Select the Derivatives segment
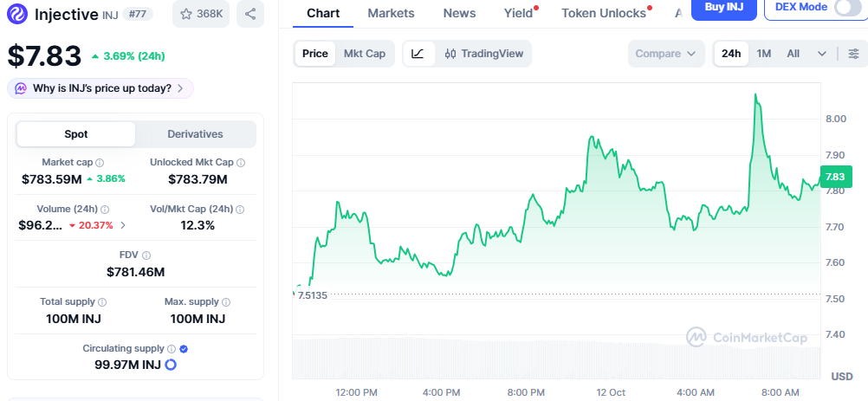 coord(196,134)
